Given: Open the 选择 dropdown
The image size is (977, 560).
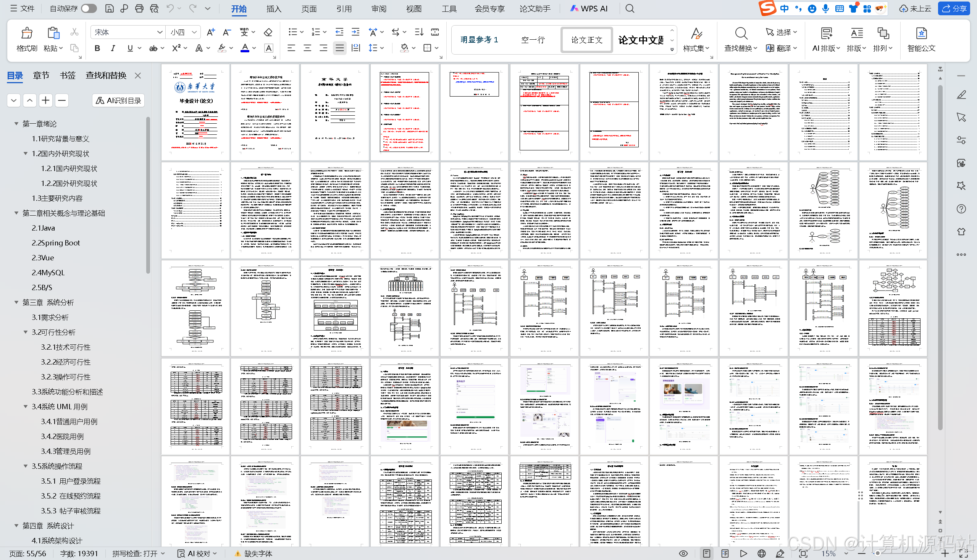Looking at the screenshot, I should tap(782, 32).
